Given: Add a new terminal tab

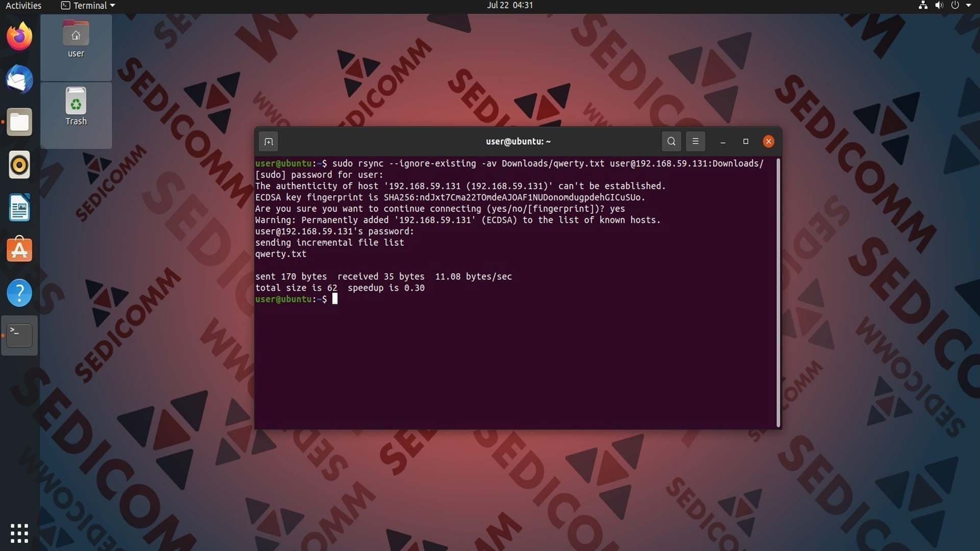Looking at the screenshot, I should coord(268,141).
